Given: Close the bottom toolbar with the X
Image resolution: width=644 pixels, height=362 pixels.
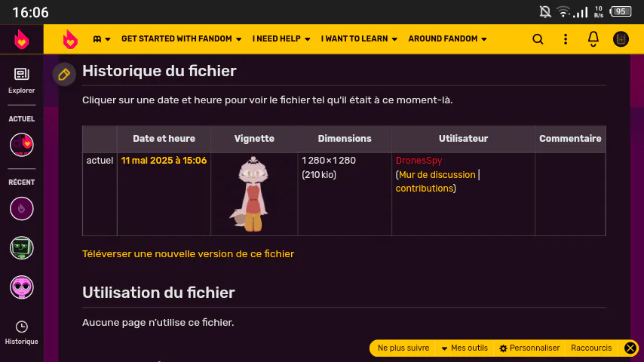Looking at the screenshot, I should (x=630, y=348).
